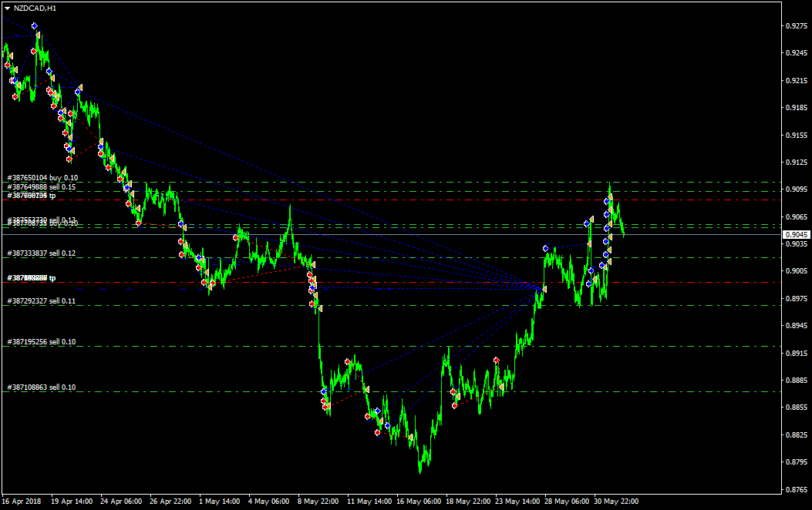Click the current price tag 0.9045
Viewport: 812px width, 510px height.
[x=797, y=235]
